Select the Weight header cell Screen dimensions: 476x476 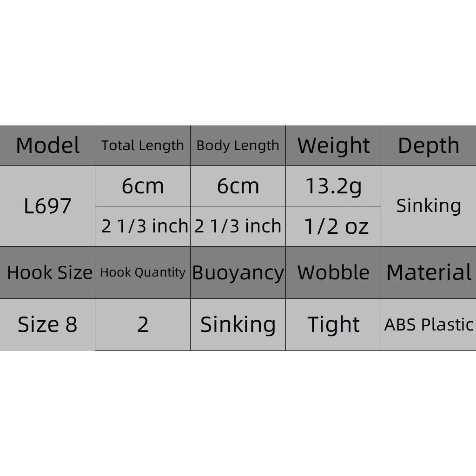[x=333, y=145]
